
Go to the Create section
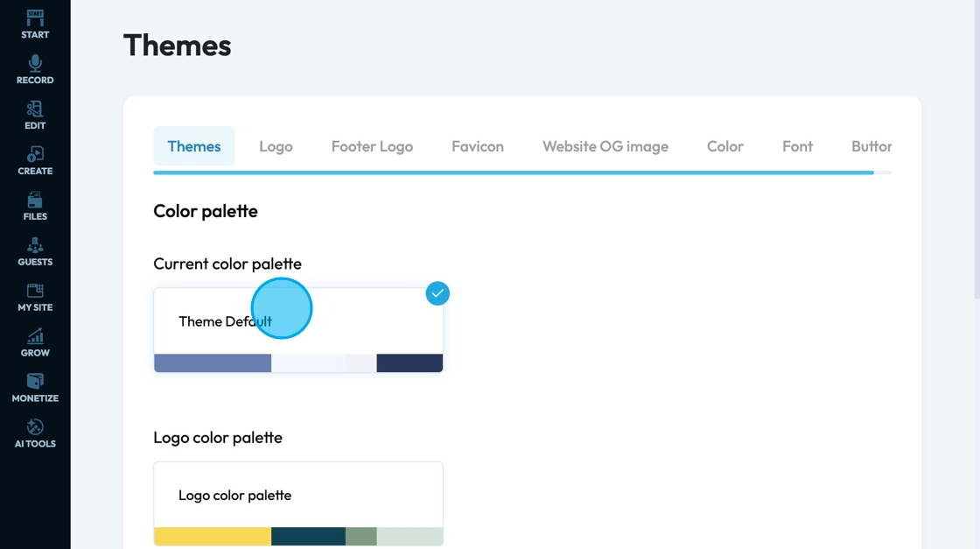tap(35, 155)
